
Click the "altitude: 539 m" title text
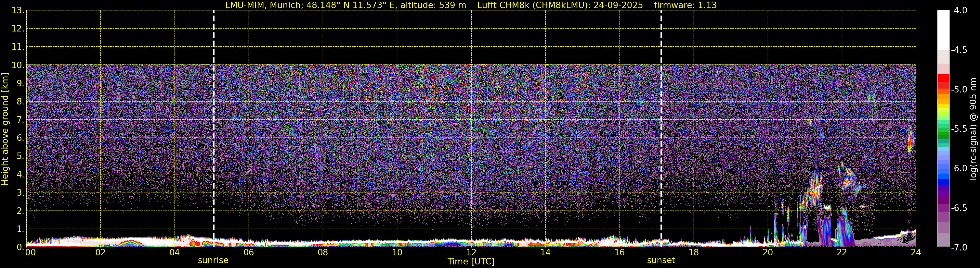click(x=433, y=5)
